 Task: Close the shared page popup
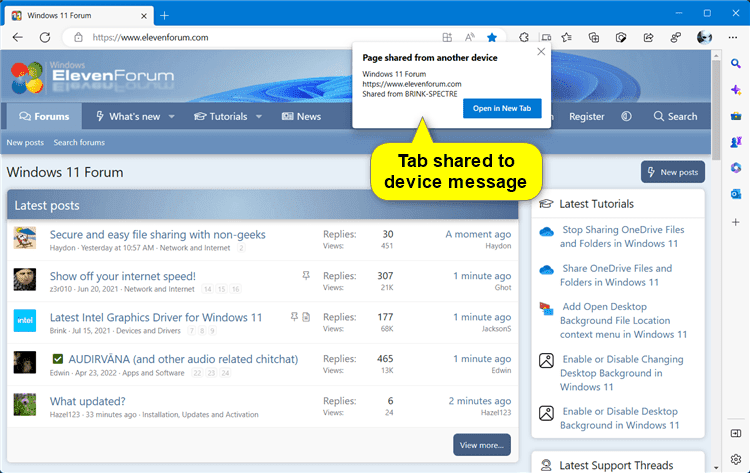[x=541, y=52]
